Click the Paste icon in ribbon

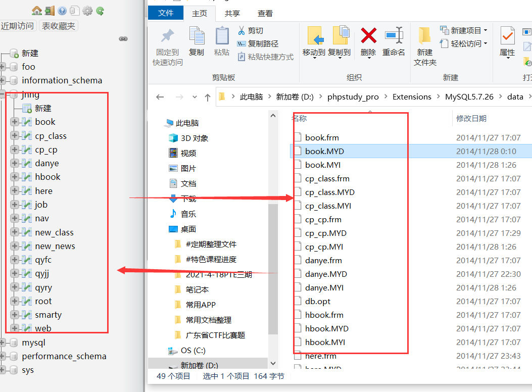coord(222,35)
